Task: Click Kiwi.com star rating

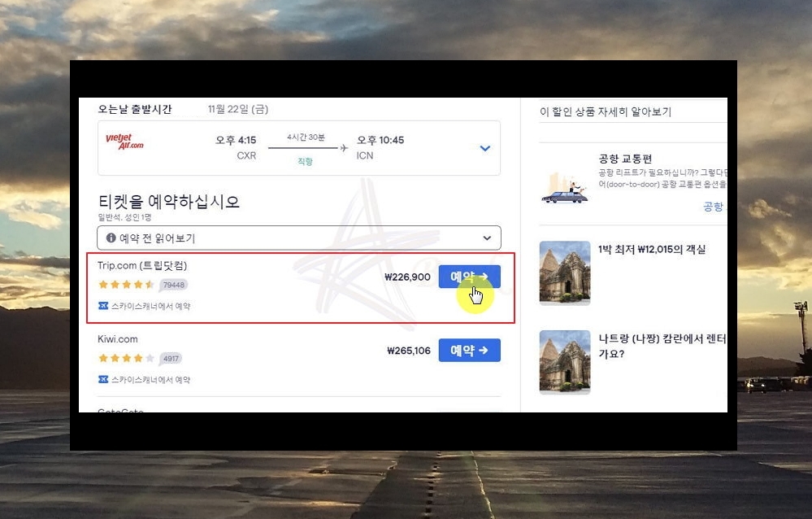Action: [x=126, y=358]
